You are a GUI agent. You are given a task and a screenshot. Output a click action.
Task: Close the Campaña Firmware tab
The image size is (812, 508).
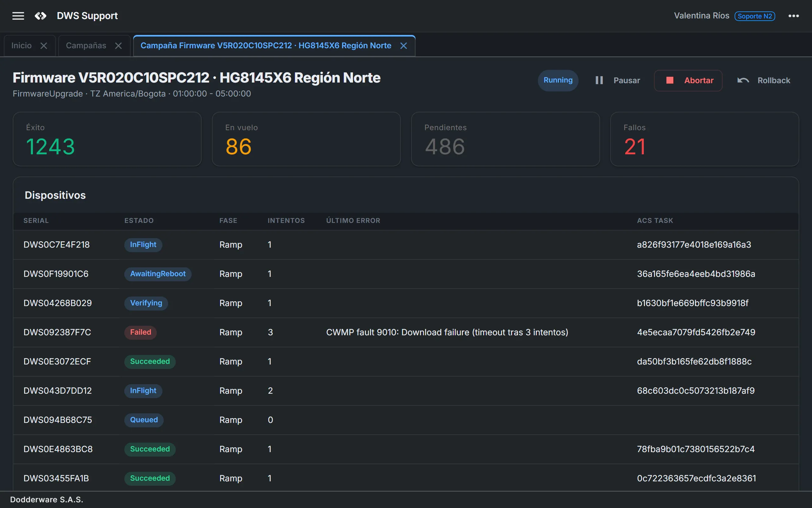pyautogui.click(x=404, y=46)
